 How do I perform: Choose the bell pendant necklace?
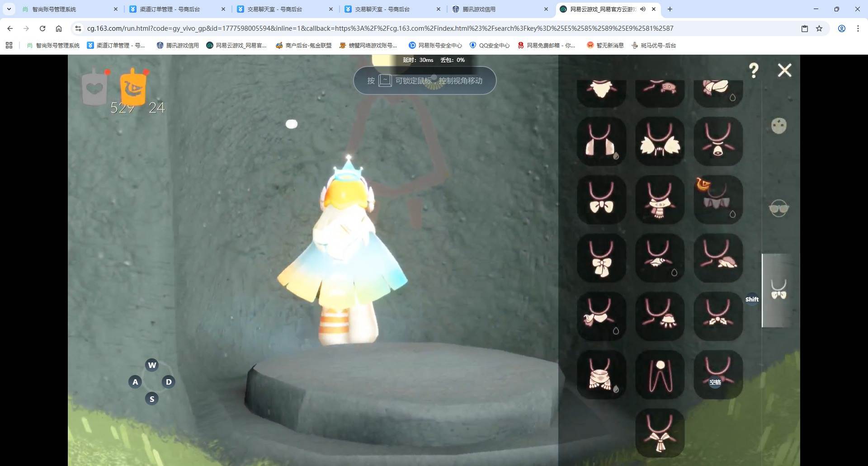(718, 141)
